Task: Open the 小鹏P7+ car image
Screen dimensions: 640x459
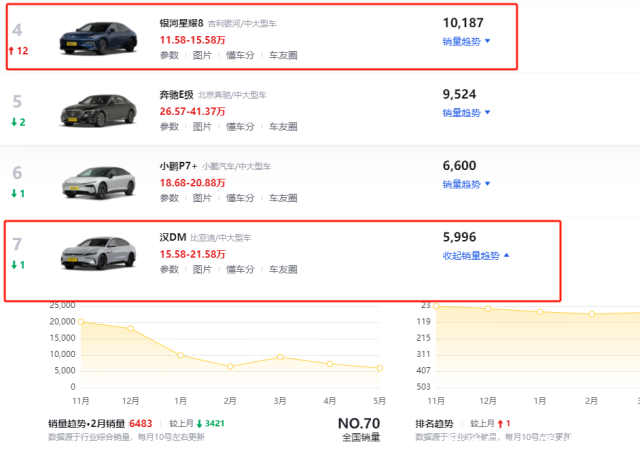Action: [98, 181]
